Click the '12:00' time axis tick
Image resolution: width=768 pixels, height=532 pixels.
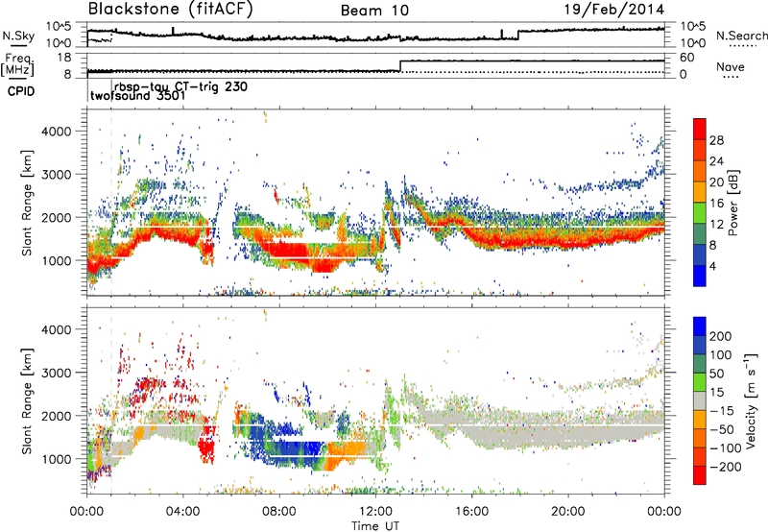pyautogui.click(x=375, y=512)
